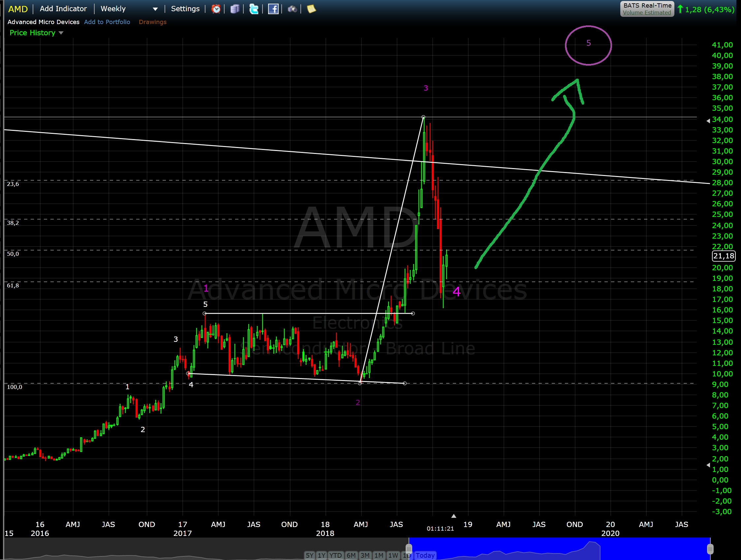Image resolution: width=741 pixels, height=560 pixels.
Task: Click the Drawings link
Action: click(152, 22)
